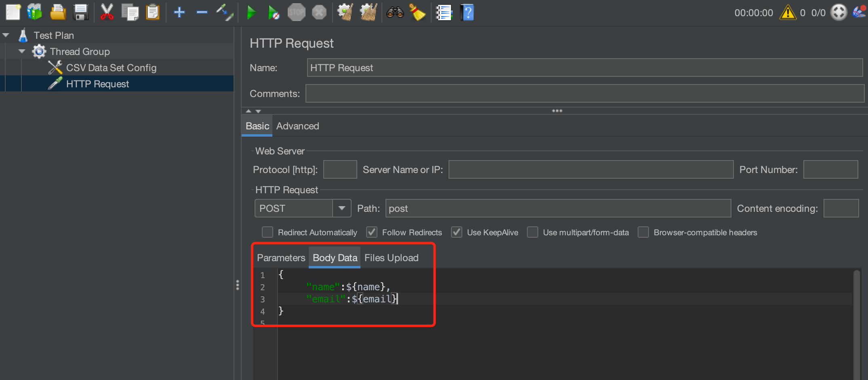
Task: Click the Comments input field
Action: click(585, 93)
